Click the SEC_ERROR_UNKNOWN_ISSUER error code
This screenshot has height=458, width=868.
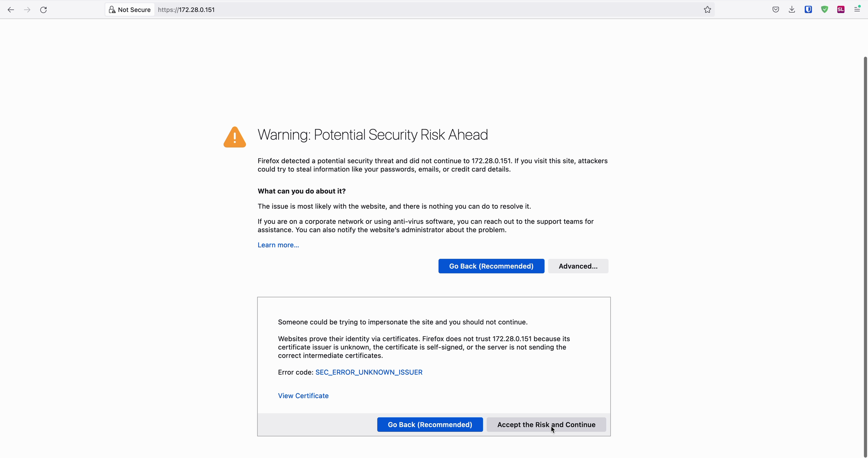[369, 372]
